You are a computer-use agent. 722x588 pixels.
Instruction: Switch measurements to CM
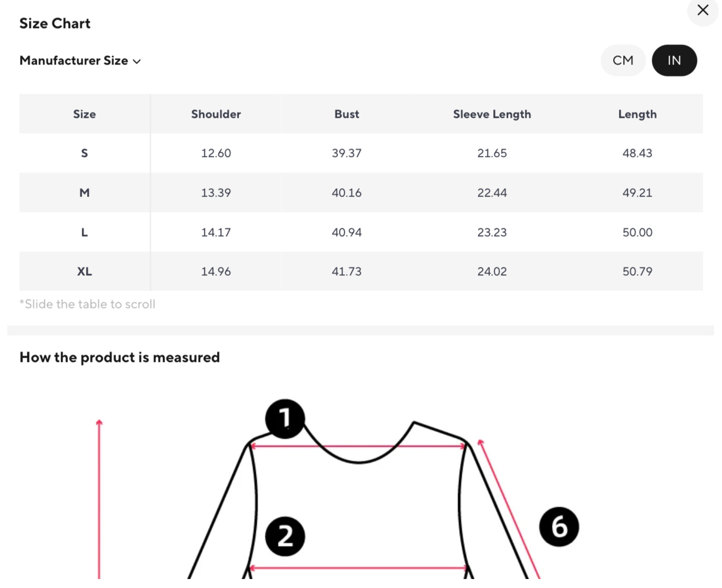click(623, 60)
